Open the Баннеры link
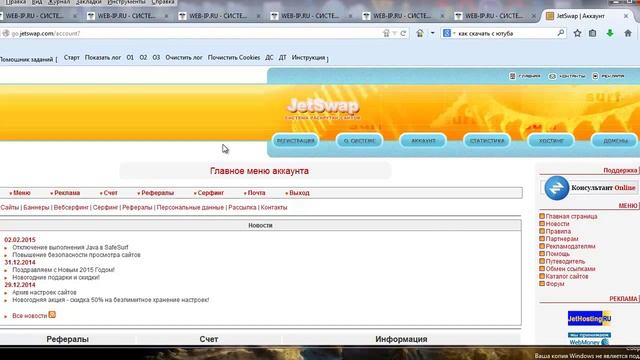Screen dimensions: 640x360 36,207
